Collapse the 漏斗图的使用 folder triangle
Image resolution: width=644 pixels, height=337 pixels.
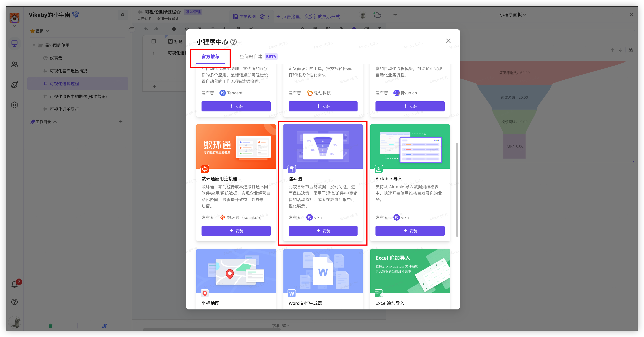(34, 45)
